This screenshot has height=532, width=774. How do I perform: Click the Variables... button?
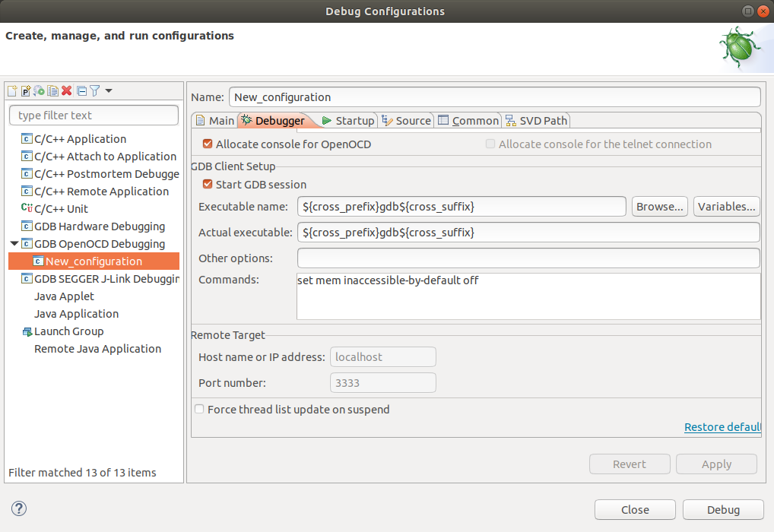click(726, 206)
